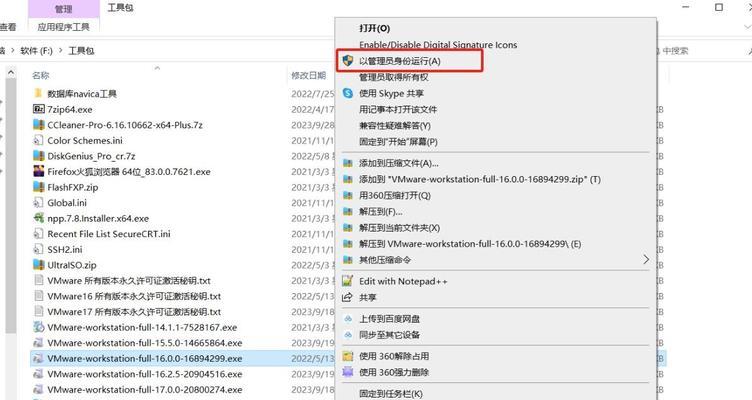The width and height of the screenshot is (752, 400).
Task: Click the shield icon next to 以管理员身份运行
Action: [348, 61]
